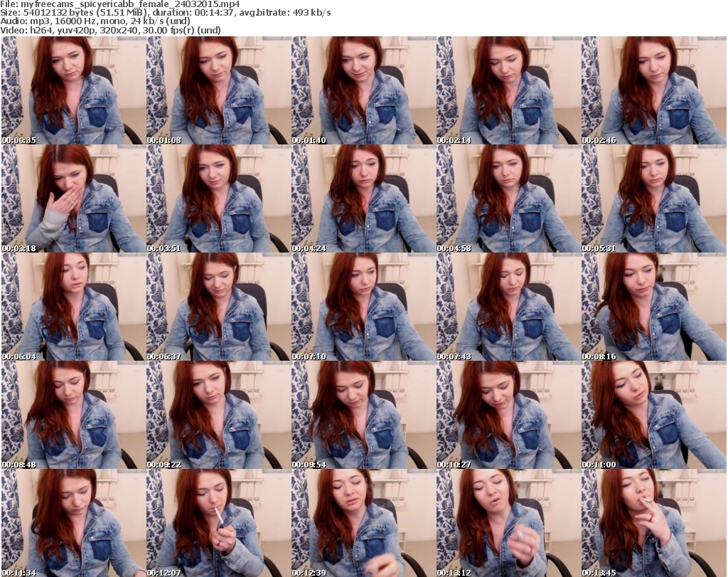Click the Size and duration info line

click(x=165, y=13)
